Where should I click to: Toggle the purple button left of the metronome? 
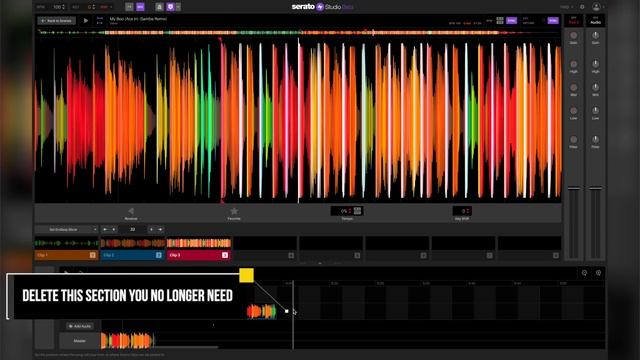click(x=140, y=7)
